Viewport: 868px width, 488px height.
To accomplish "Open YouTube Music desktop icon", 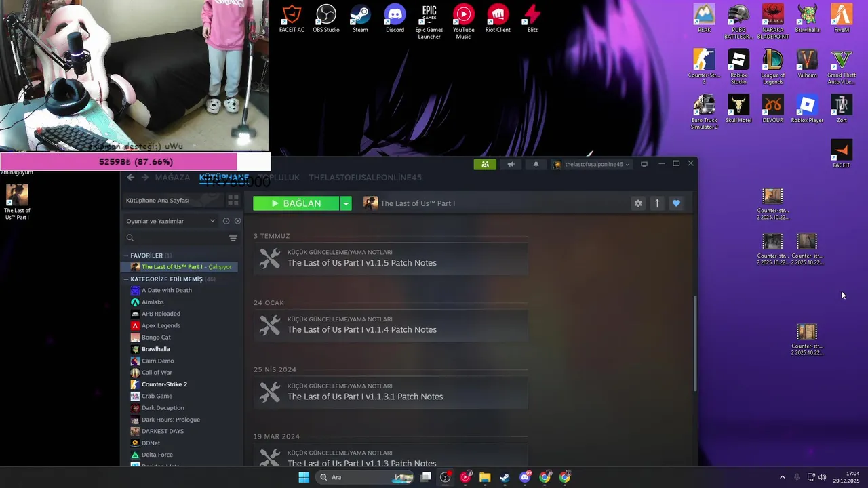I will [x=463, y=22].
